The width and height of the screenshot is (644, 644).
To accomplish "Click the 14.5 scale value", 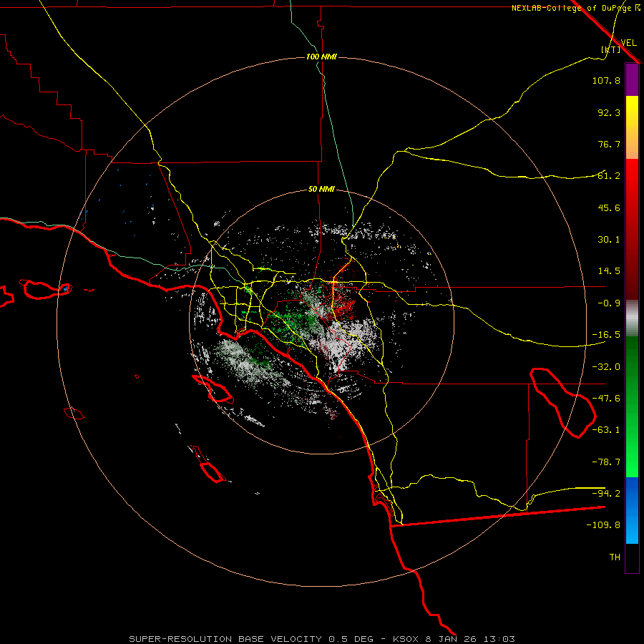I will [x=609, y=271].
